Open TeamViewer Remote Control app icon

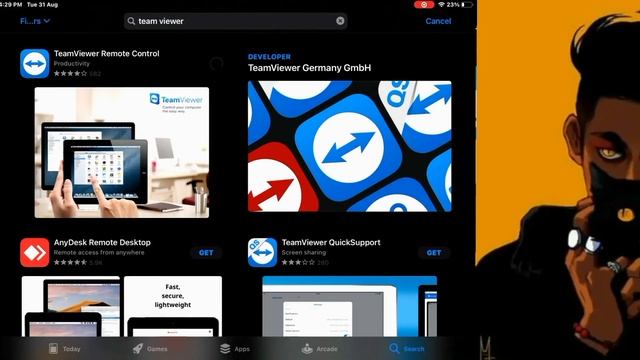pyautogui.click(x=35, y=63)
